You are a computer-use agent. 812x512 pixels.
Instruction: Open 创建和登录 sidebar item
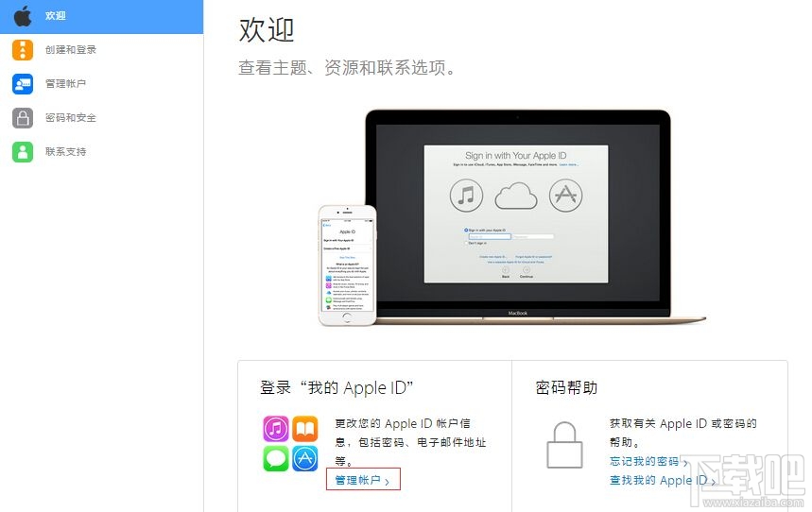(101, 50)
